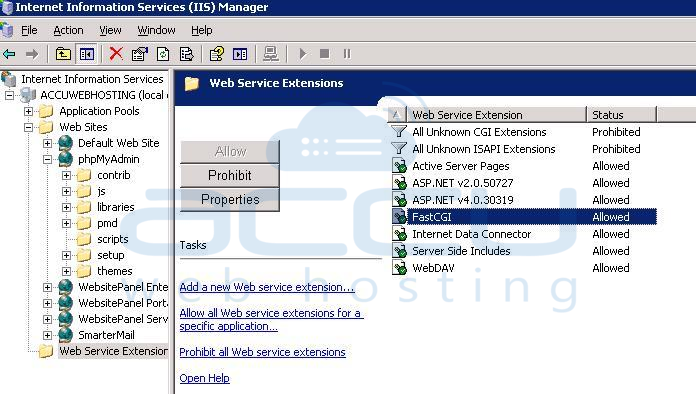This screenshot has height=394, width=696.
Task: Click the Forward arrow toolbar icon
Action: click(32, 54)
